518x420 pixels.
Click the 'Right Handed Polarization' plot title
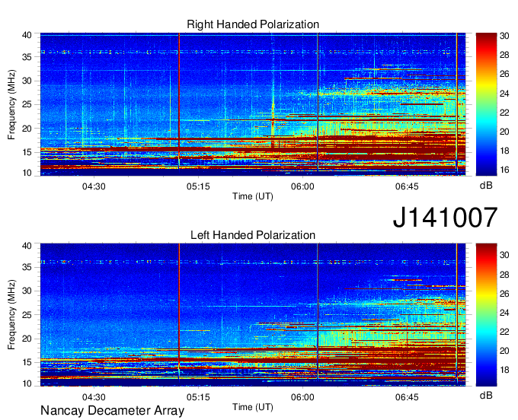coord(253,24)
